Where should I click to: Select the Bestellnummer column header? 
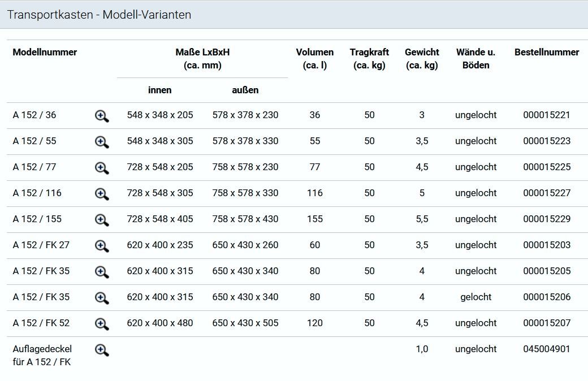pyautogui.click(x=546, y=52)
